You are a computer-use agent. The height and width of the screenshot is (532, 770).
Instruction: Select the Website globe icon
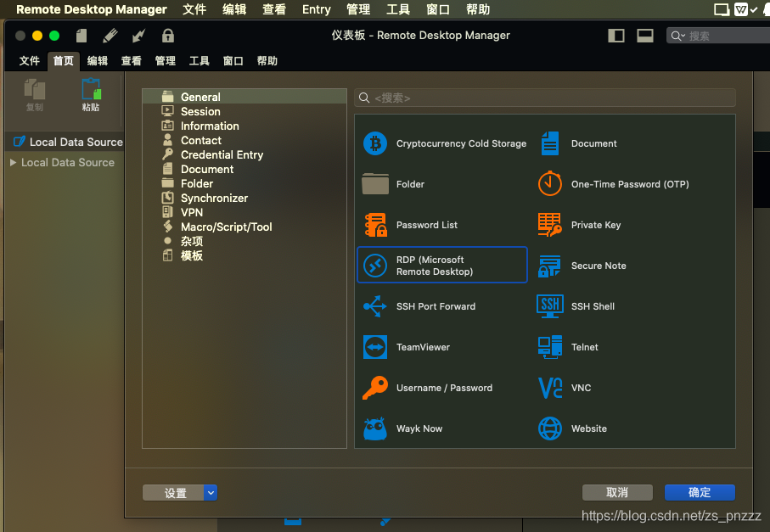pos(550,428)
